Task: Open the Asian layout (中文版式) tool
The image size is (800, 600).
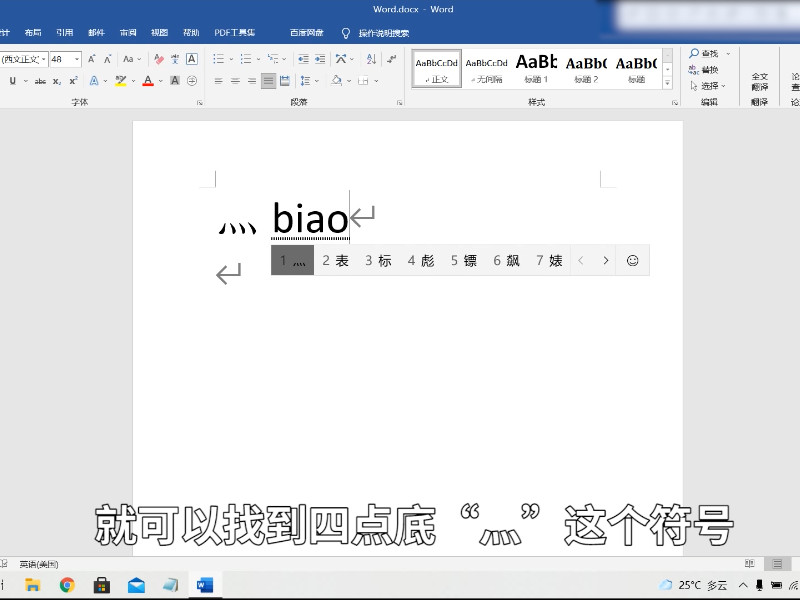Action: [341, 59]
